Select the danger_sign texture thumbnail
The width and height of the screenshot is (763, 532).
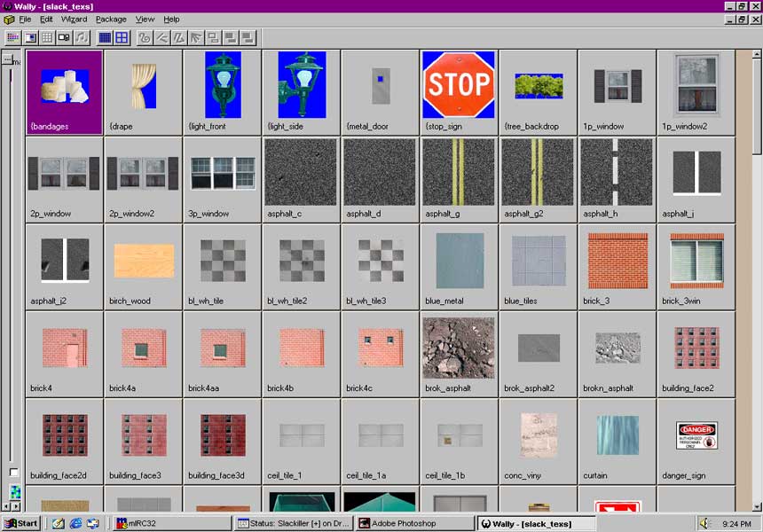pos(696,440)
